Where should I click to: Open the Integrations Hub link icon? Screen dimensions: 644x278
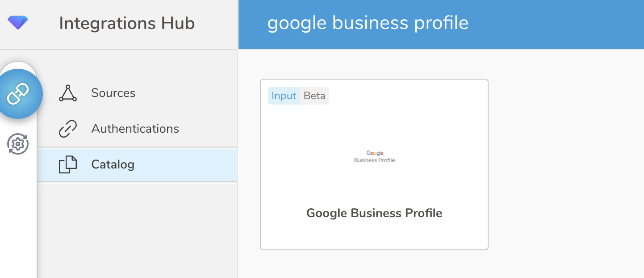[18, 94]
